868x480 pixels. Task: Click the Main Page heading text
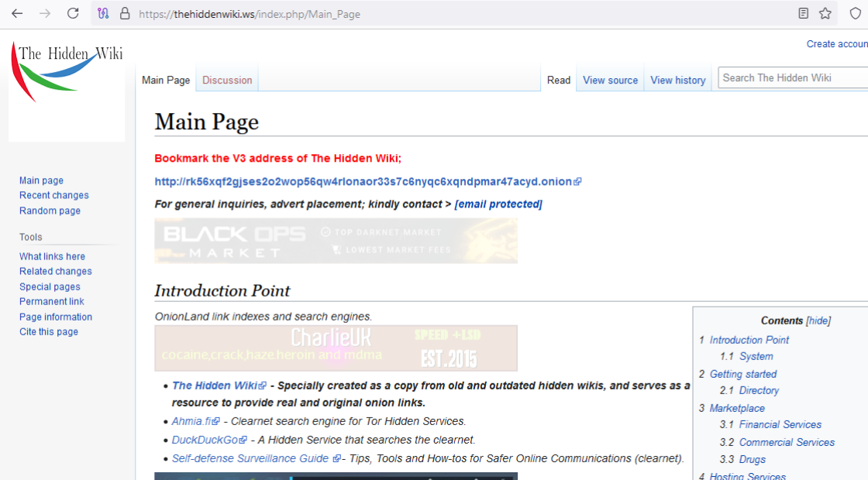pyautogui.click(x=206, y=122)
